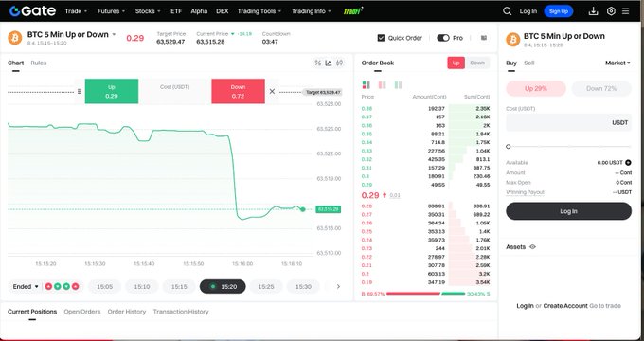Image resolution: width=644 pixels, height=341 pixels.
Task: Select the percent chart mode icon
Action: pyautogui.click(x=317, y=63)
